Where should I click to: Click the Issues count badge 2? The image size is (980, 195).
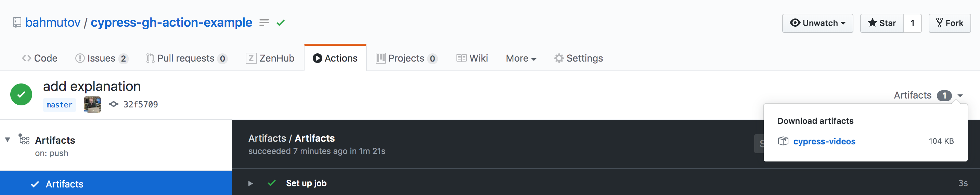click(x=123, y=58)
